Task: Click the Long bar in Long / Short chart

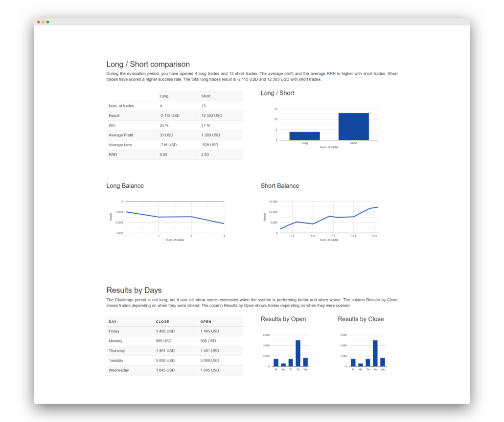Action: pos(304,136)
